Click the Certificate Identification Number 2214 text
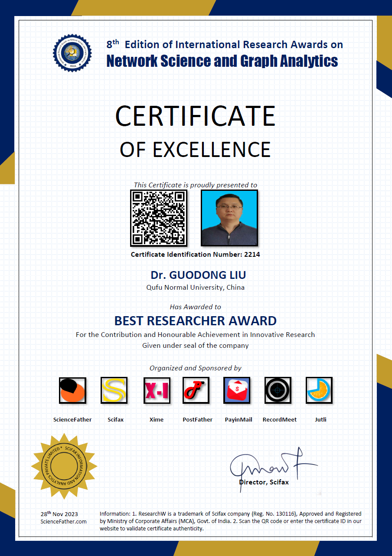Viewport: 392px width, 556px height. click(x=195, y=255)
